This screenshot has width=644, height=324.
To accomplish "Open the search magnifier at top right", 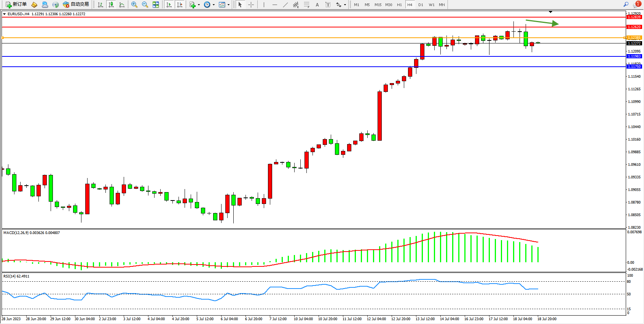I will (x=626, y=5).
